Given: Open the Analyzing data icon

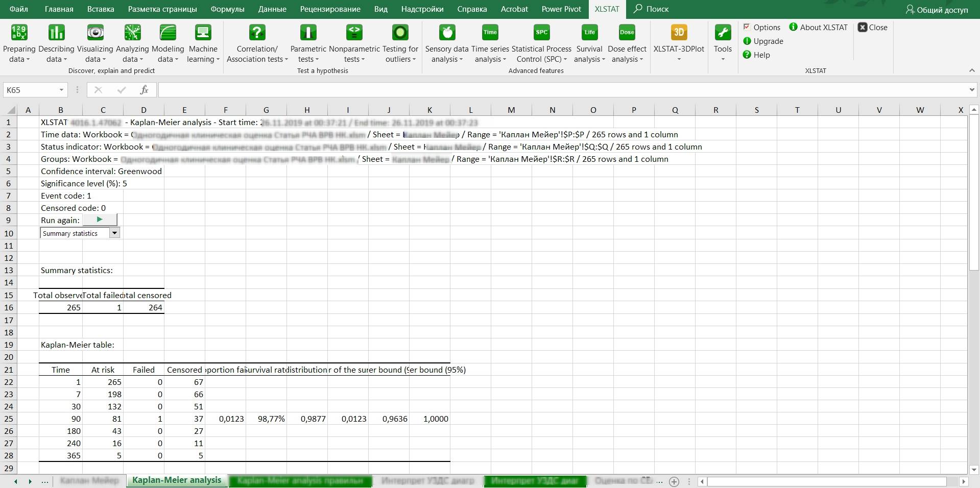Looking at the screenshot, I should pyautogui.click(x=132, y=33).
